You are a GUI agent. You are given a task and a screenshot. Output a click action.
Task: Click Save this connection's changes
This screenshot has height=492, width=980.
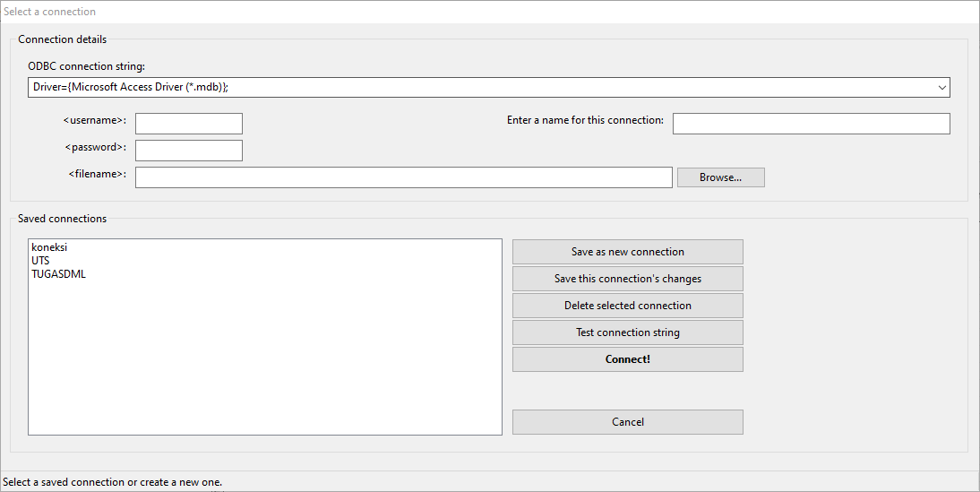tap(627, 279)
